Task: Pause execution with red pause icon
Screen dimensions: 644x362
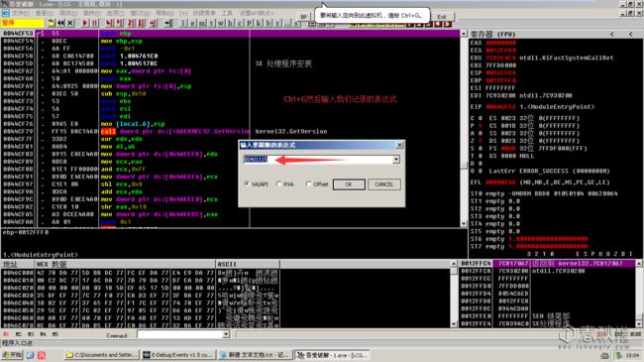Action: point(94,23)
